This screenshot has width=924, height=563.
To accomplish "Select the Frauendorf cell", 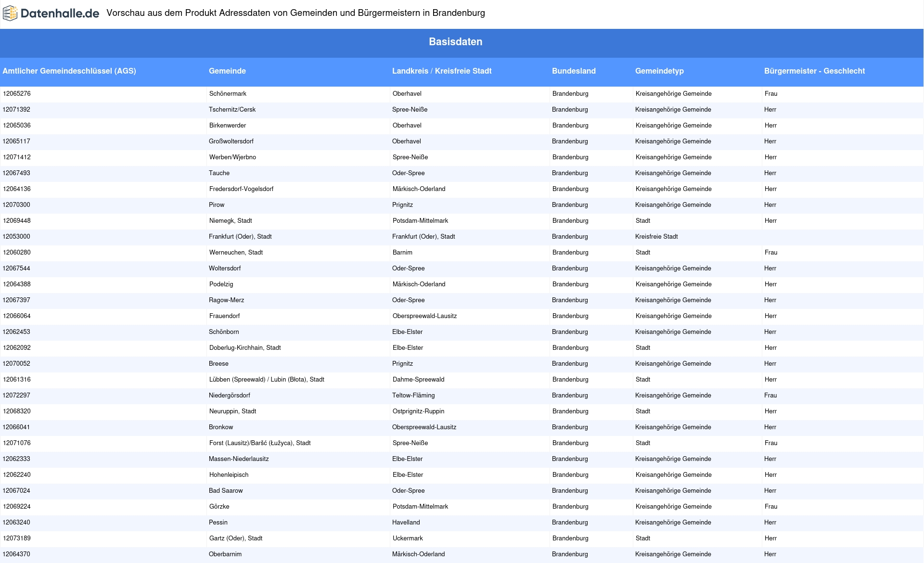I will pyautogui.click(x=298, y=316).
